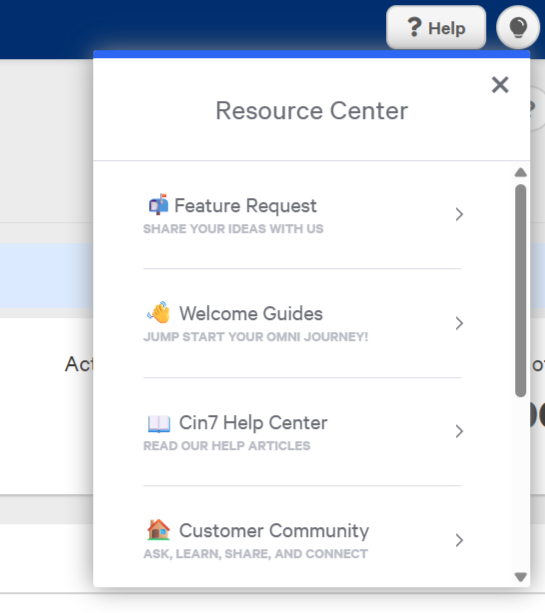Open Customer Community item
Screen dimensions: 545x613
(x=302, y=540)
